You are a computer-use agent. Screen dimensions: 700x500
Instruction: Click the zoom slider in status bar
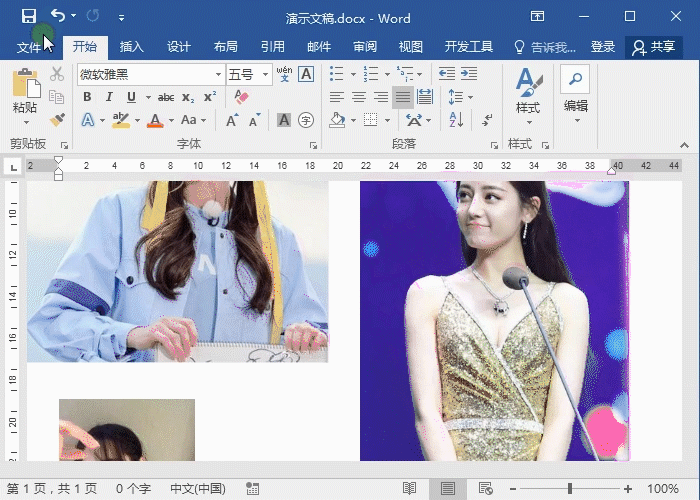click(x=569, y=489)
